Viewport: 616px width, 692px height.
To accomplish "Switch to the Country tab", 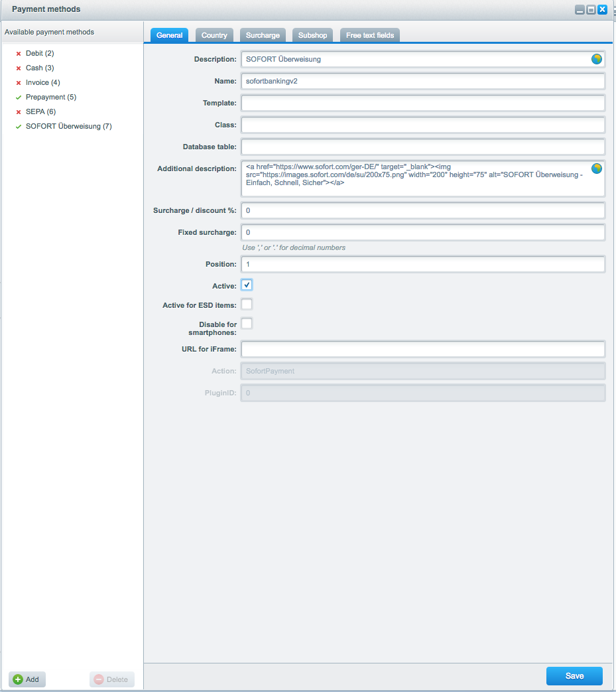I will [214, 35].
